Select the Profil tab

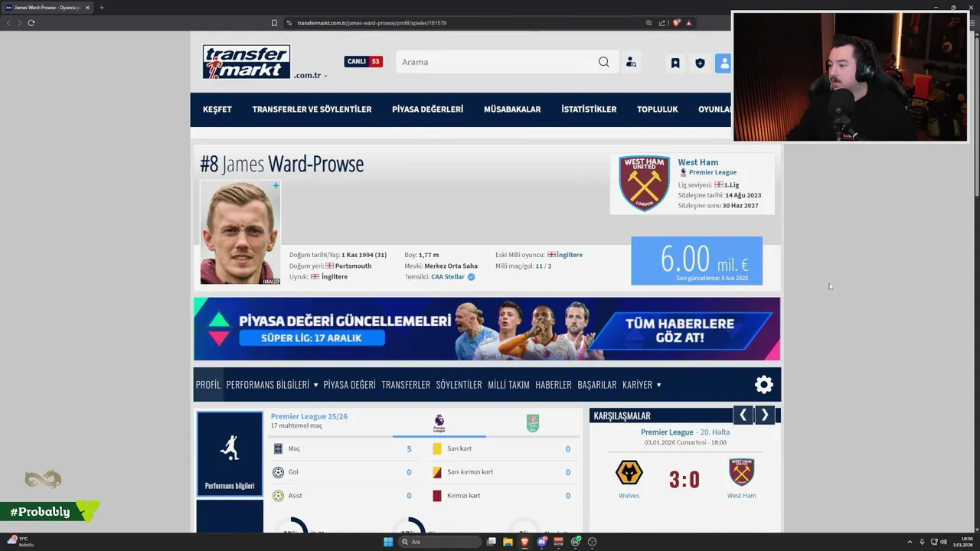tap(207, 385)
